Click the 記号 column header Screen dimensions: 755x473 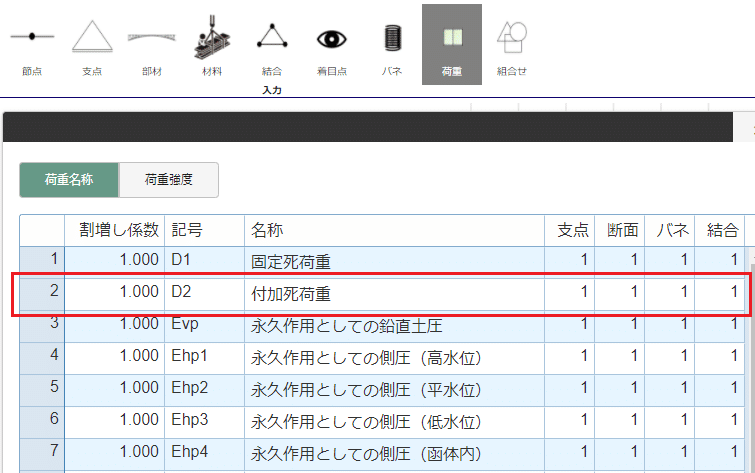(x=205, y=230)
